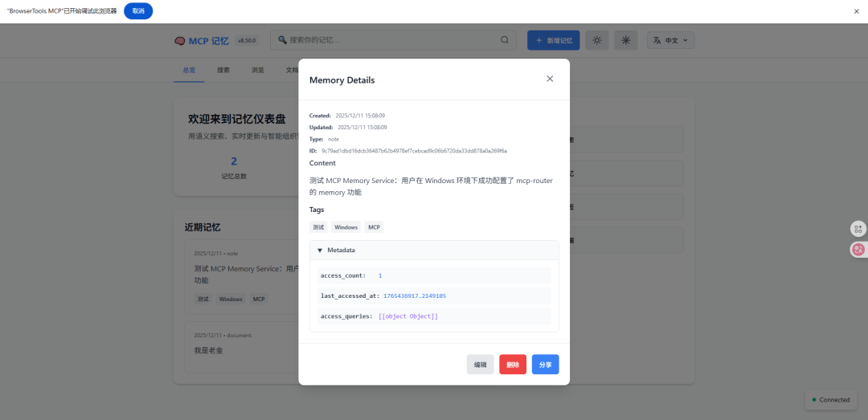Click the Windows tag in the dialog
The height and width of the screenshot is (420, 868).
(x=346, y=227)
